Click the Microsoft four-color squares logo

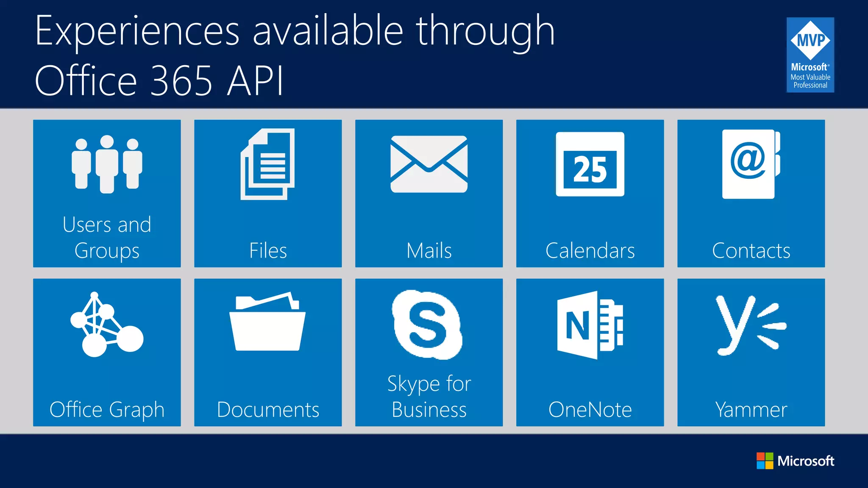coord(765,460)
